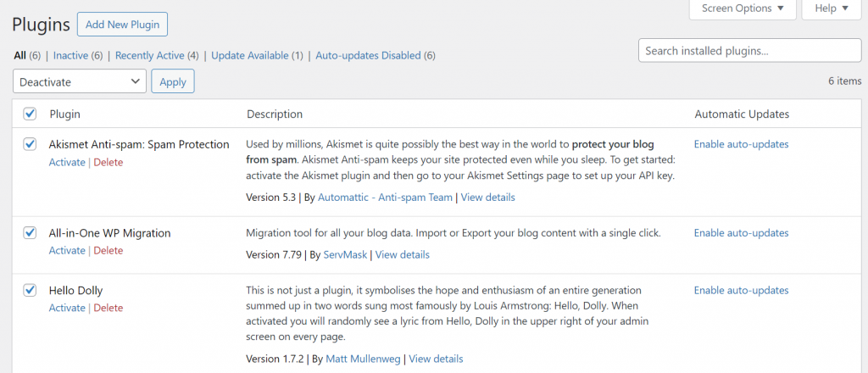Uncheck the select-all plugins checkbox
Screen dimensions: 868x373
(30, 114)
